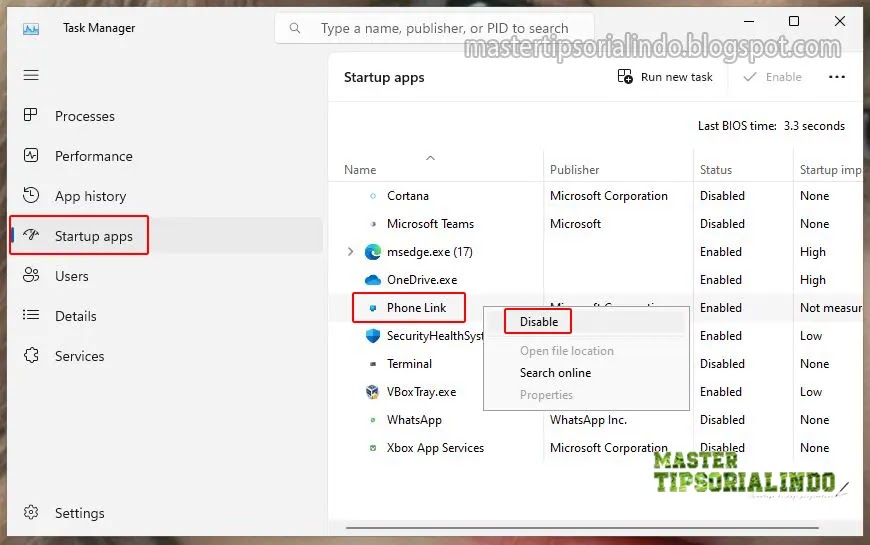
Task: Select the OneDrive.exe row name
Action: click(422, 280)
